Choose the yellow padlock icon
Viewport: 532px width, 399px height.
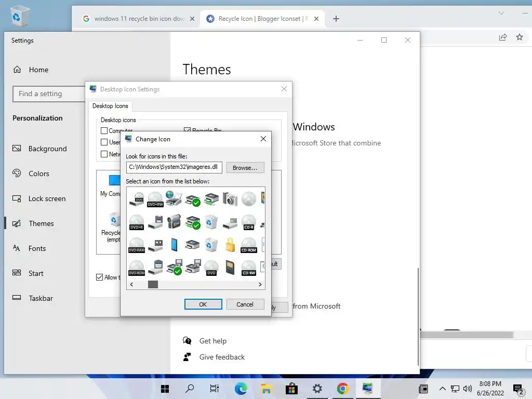click(x=230, y=245)
